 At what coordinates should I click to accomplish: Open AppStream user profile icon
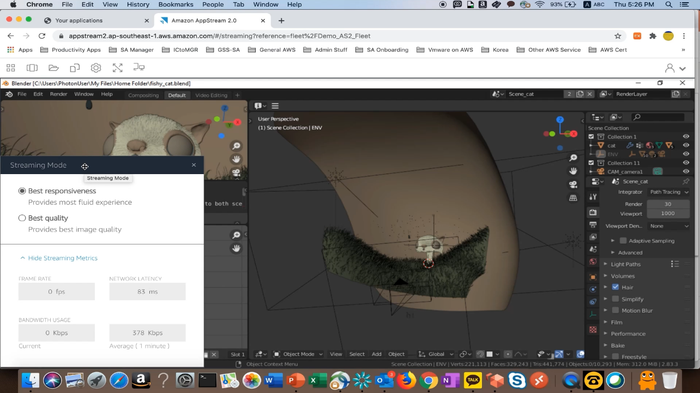point(670,68)
